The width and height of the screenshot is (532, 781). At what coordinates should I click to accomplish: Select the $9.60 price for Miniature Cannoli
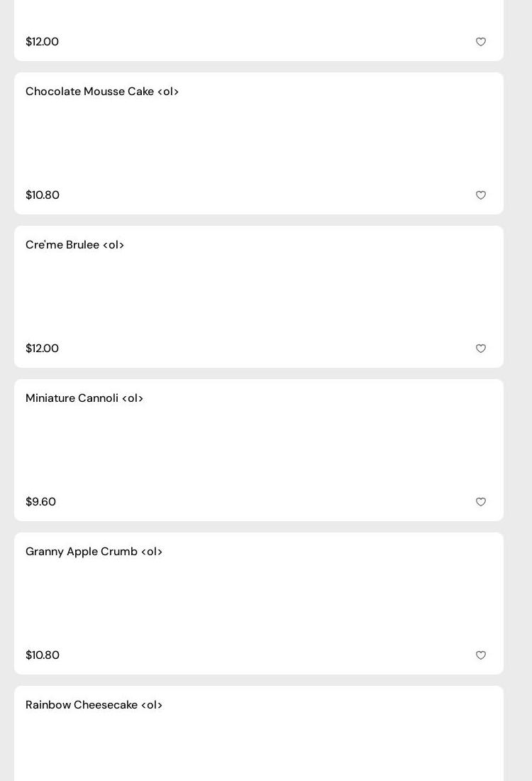point(41,502)
